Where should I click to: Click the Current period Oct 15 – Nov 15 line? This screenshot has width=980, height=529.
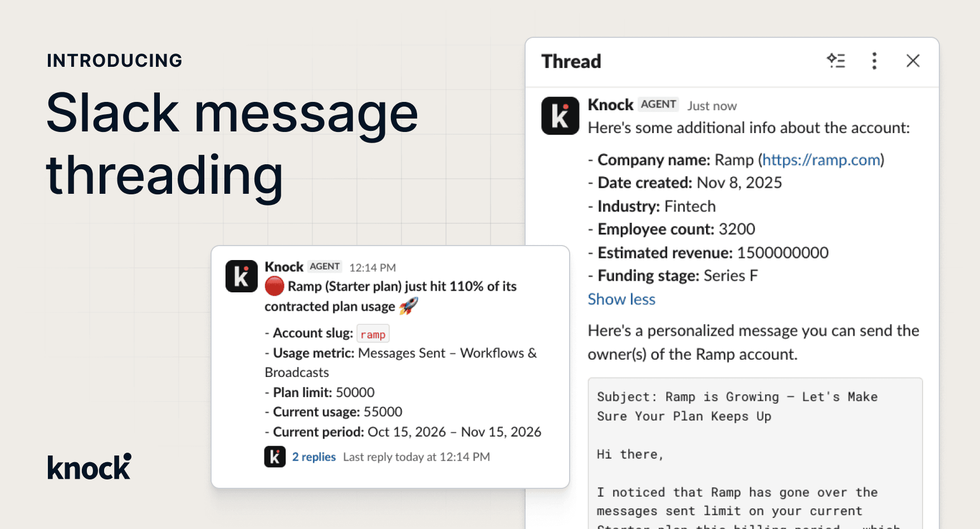tap(403, 432)
